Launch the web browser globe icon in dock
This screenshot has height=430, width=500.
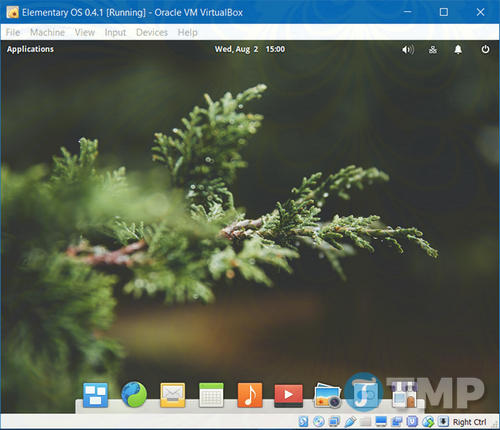134,395
